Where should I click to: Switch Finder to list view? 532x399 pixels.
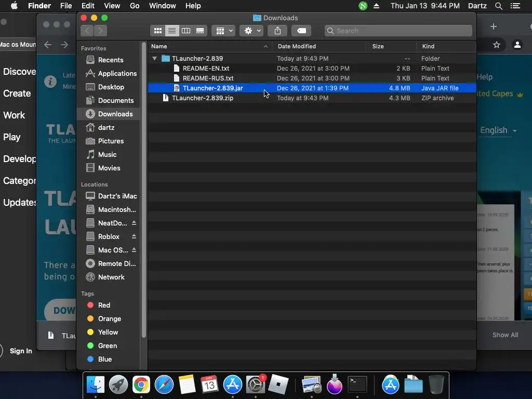[x=172, y=31]
